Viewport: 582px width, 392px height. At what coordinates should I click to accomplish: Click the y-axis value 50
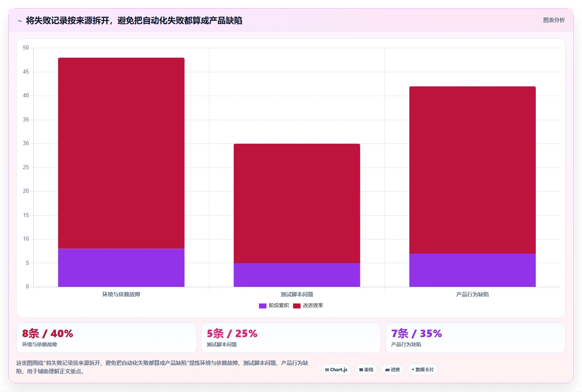(x=26, y=48)
